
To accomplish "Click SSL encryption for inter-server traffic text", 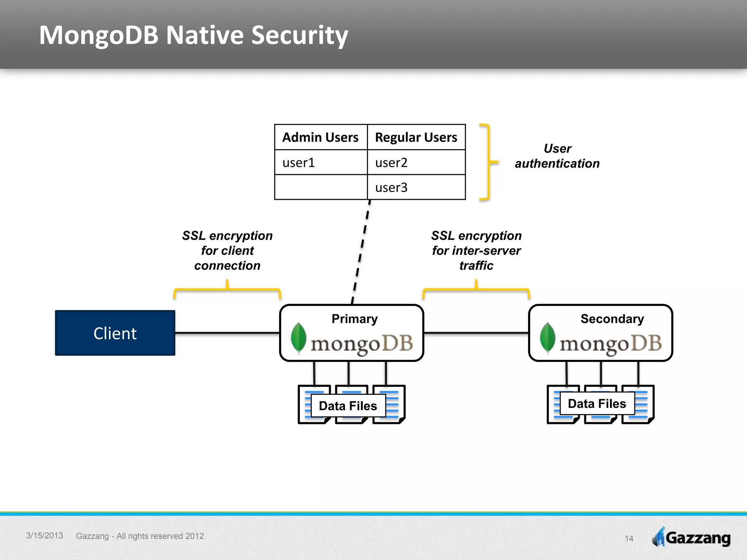I will pyautogui.click(x=476, y=250).
